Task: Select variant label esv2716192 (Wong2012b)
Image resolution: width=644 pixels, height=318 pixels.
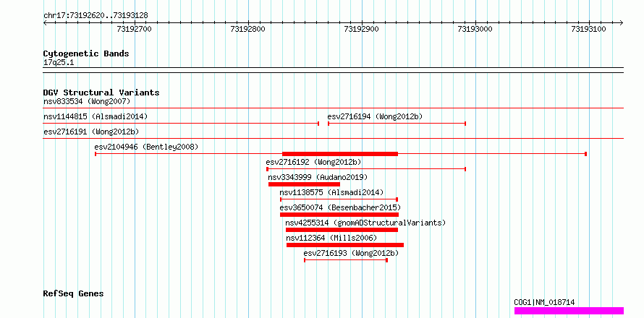Action: coord(314,162)
